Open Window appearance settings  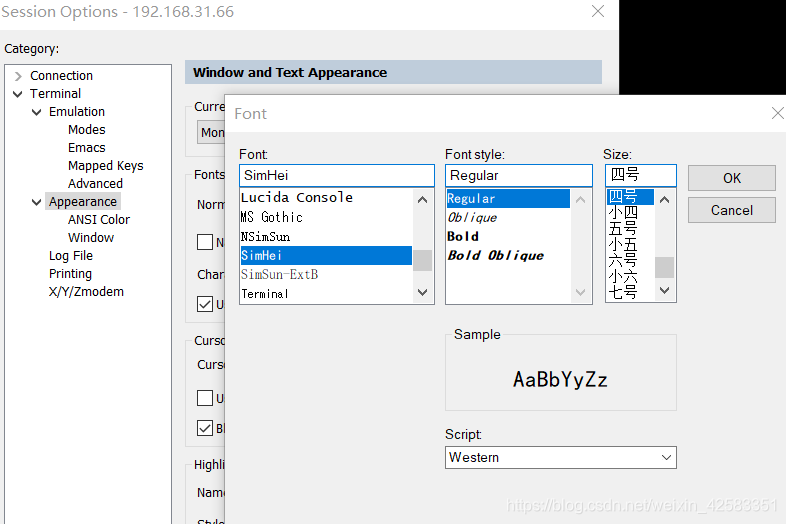91,238
